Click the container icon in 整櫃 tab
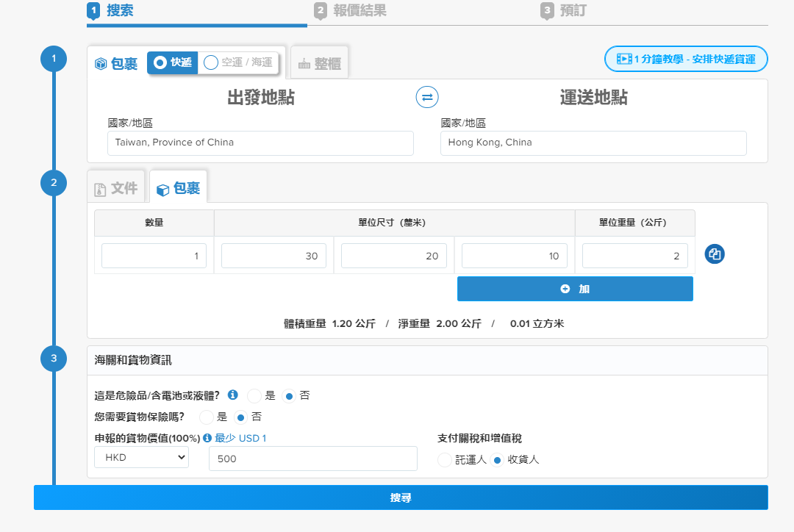The image size is (794, 532). 304,64
